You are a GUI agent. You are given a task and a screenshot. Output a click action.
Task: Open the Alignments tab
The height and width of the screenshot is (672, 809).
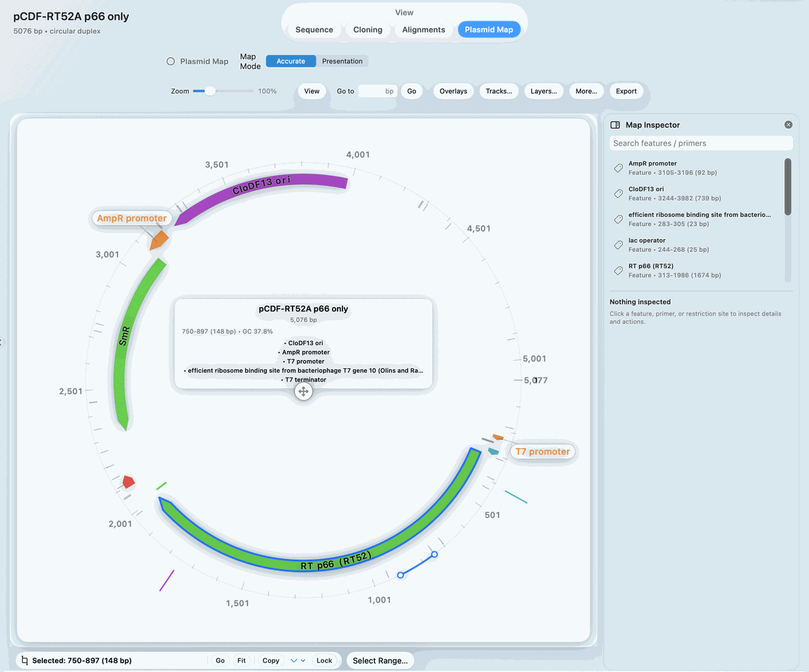pos(423,30)
